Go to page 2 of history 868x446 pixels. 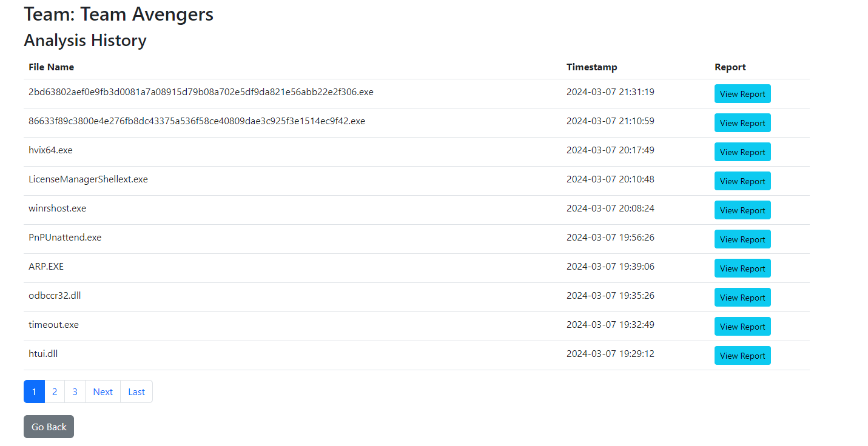[55, 391]
